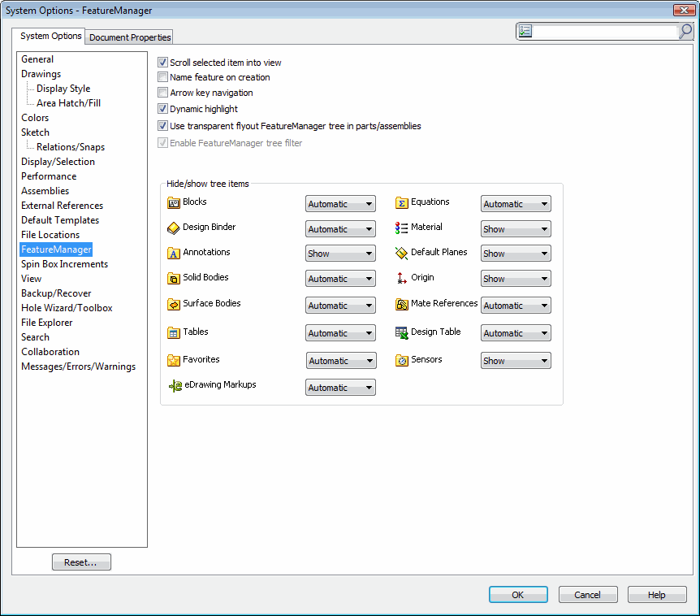Open the Design Binder visibility dropdown
Viewport: 700px width, 616px height.
click(x=340, y=228)
